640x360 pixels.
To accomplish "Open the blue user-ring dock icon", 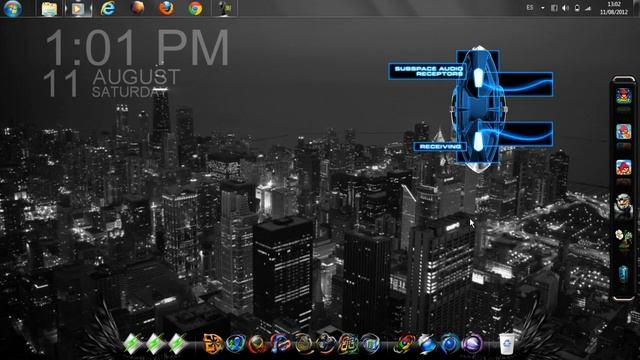I will (x=236, y=344).
